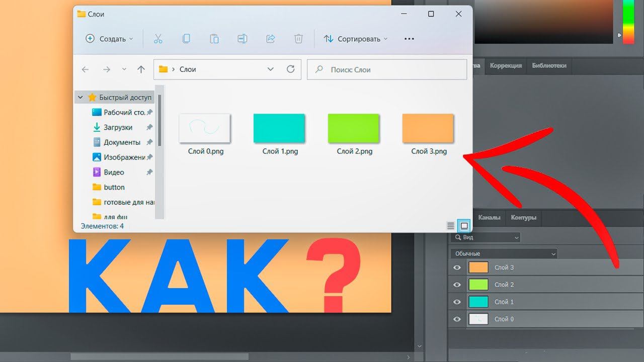Switch to the Каналы tab

pyautogui.click(x=489, y=218)
